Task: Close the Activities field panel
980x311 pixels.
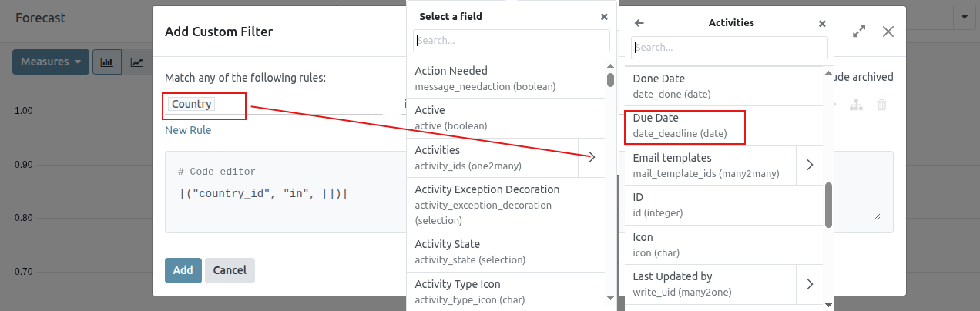Action: pos(822,23)
